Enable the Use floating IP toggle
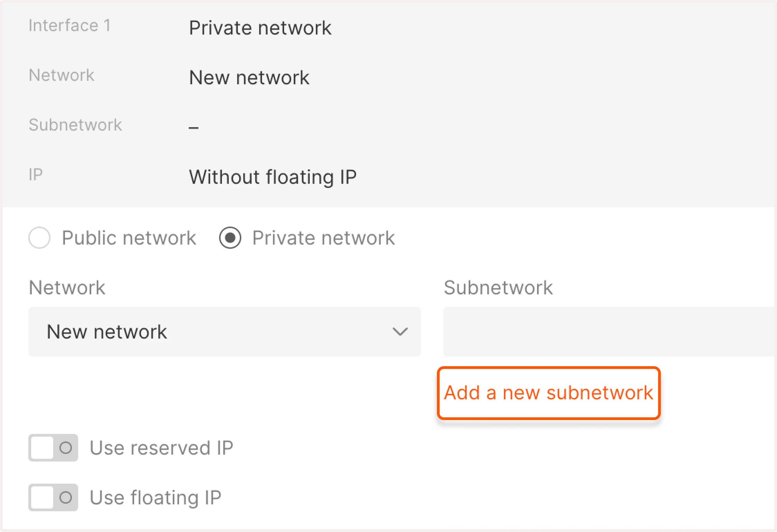This screenshot has width=777, height=532. tap(53, 498)
